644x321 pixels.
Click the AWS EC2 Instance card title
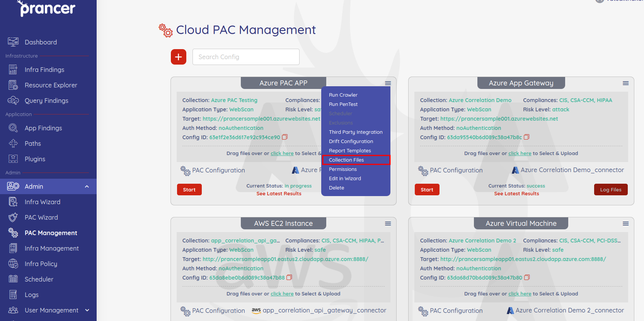[283, 223]
